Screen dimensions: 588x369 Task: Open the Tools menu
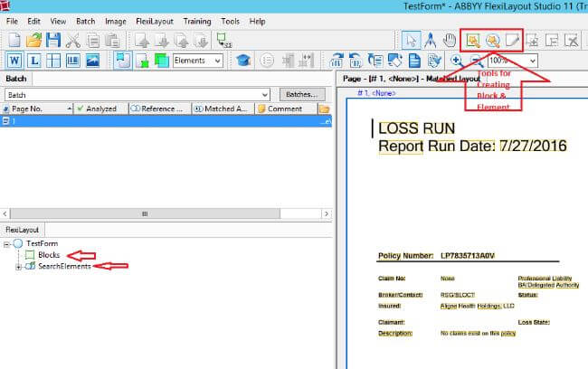click(231, 22)
